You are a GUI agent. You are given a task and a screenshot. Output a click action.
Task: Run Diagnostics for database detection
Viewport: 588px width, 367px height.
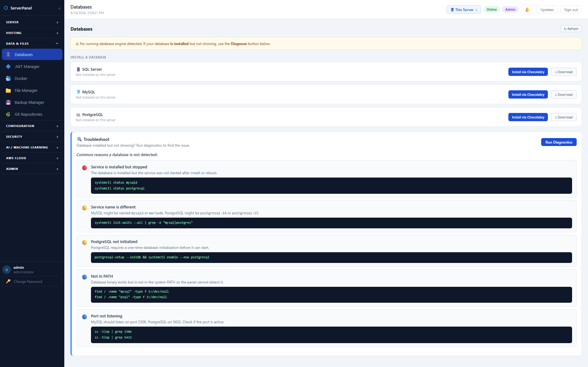coord(559,142)
